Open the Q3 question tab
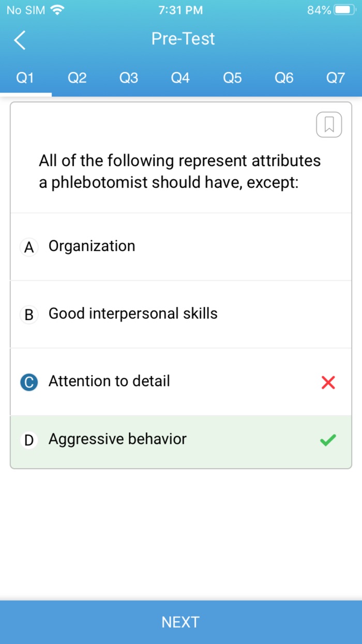This screenshot has width=362, height=644. pos(129,78)
